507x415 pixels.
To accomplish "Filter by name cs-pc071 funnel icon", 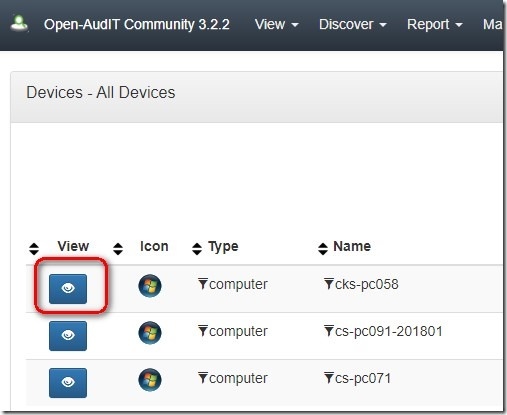I will [x=329, y=378].
